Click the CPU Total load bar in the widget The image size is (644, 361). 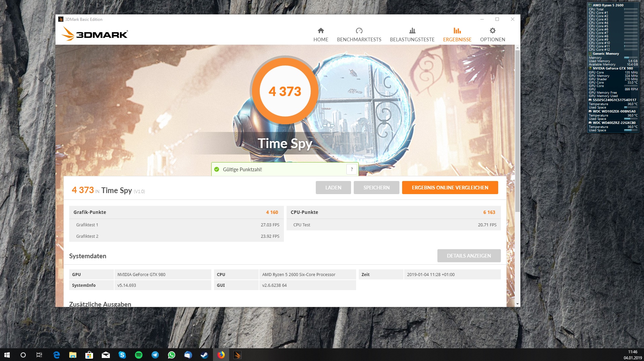click(x=631, y=9)
